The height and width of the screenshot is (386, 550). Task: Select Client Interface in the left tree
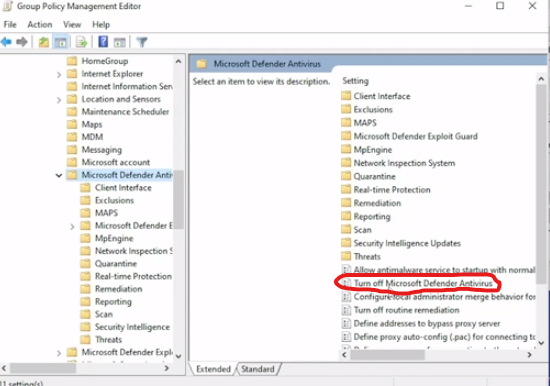123,188
